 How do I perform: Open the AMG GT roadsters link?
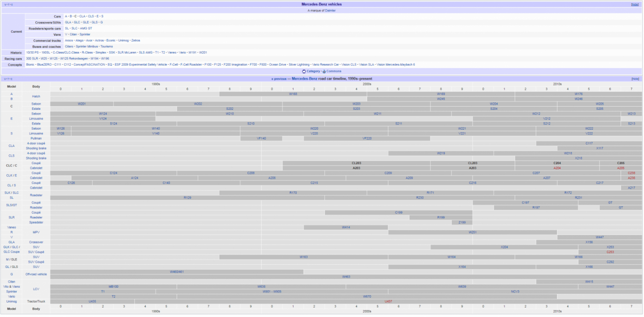pyautogui.click(x=86, y=28)
